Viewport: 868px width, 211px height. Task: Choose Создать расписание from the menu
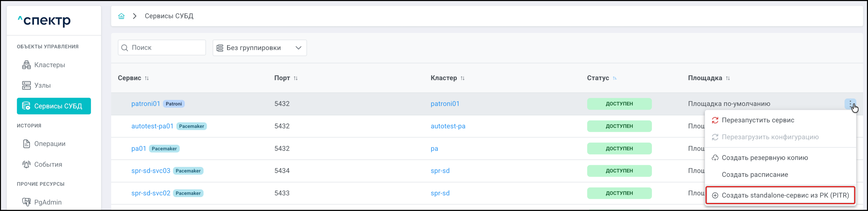point(755,175)
